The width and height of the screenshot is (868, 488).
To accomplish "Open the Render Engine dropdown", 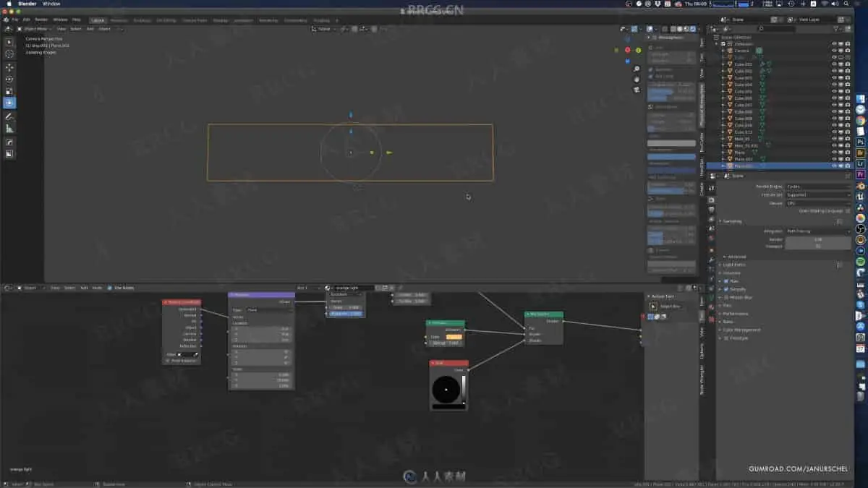I will click(818, 187).
